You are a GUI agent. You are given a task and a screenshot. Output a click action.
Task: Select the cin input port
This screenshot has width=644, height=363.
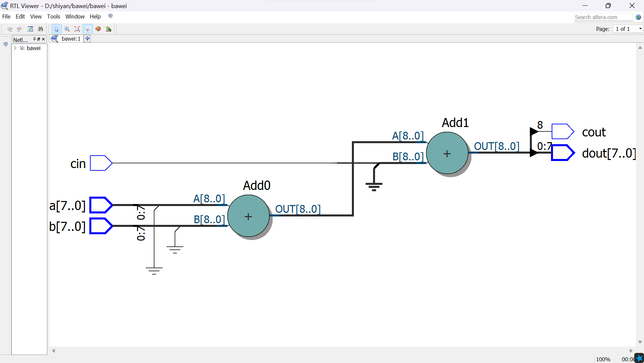[101, 163]
